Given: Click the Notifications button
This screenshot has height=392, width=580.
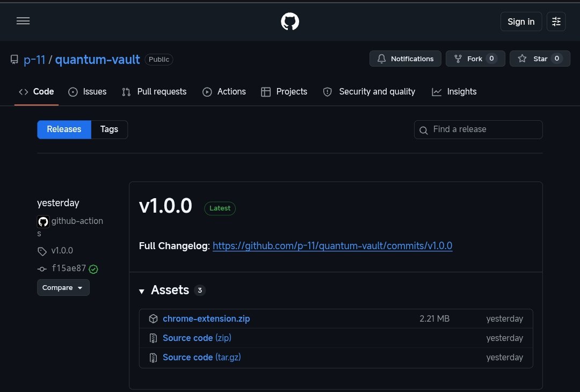Looking at the screenshot, I should [405, 59].
